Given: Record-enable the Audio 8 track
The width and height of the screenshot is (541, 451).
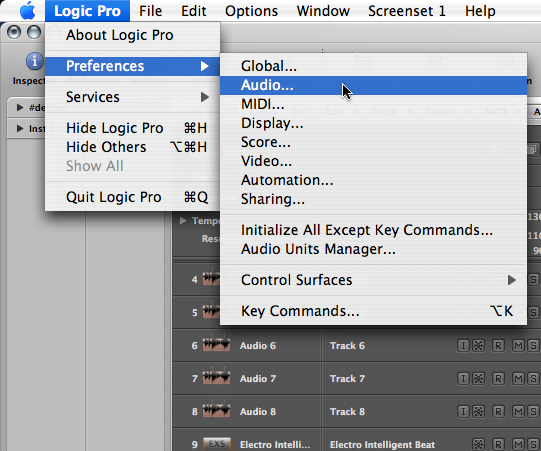Looking at the screenshot, I should pos(498,412).
